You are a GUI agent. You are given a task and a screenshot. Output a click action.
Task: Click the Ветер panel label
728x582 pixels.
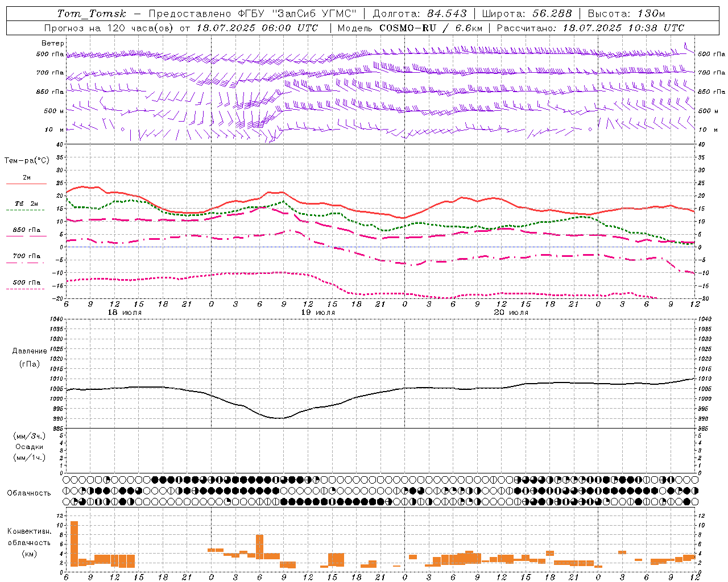(52, 43)
